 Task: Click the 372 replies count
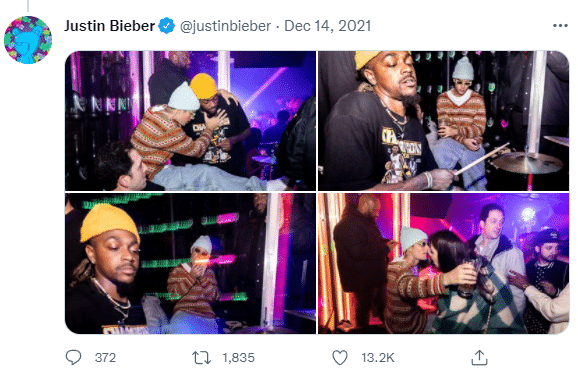tap(105, 358)
